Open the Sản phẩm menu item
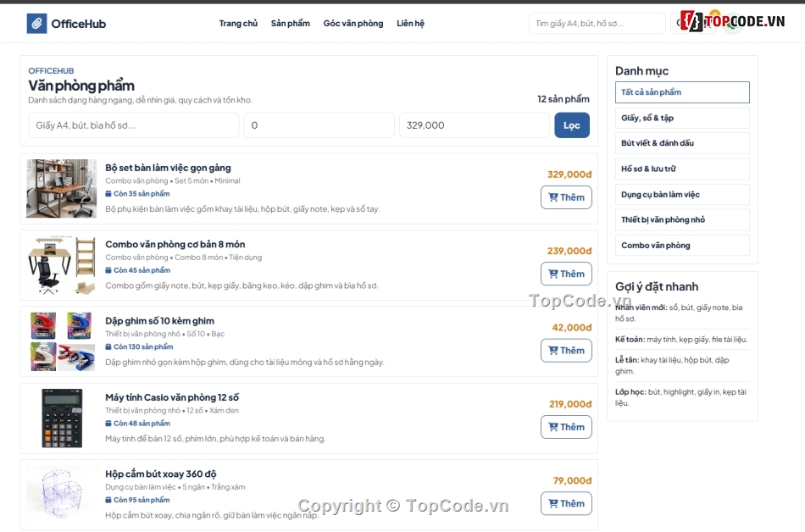805x532 pixels. (x=290, y=24)
